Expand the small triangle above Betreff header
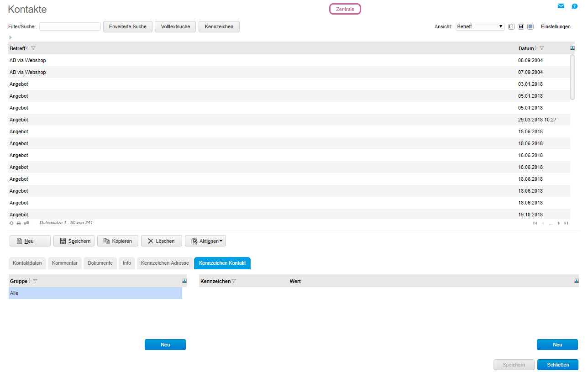The width and height of the screenshot is (588, 372). 10,37
